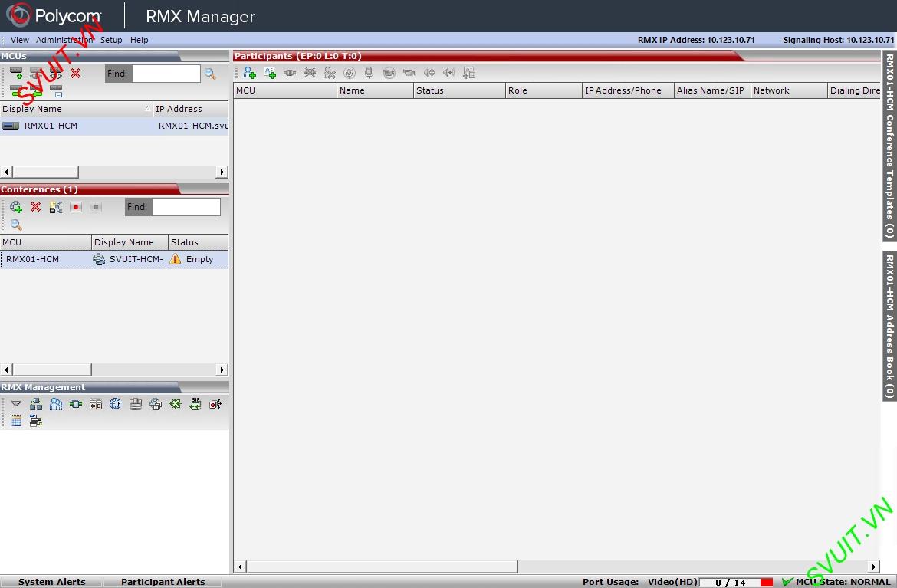This screenshot has width=897, height=588.
Task: Open Reservations calendar icon in RMX Management
Action: 16,422
